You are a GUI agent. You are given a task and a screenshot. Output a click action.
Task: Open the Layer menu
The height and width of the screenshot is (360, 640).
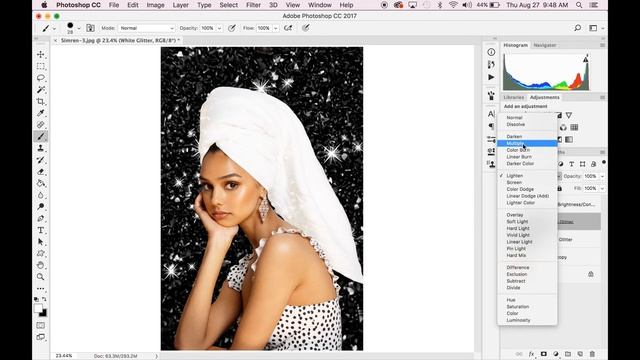click(180, 5)
